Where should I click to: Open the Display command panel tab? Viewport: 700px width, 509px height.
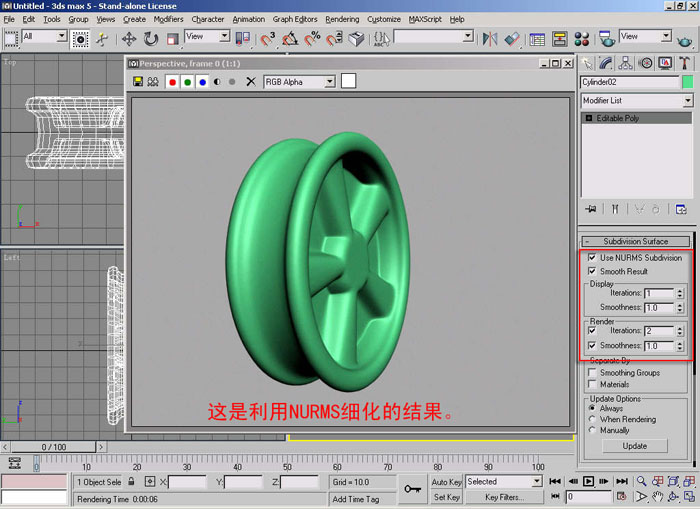coord(665,63)
